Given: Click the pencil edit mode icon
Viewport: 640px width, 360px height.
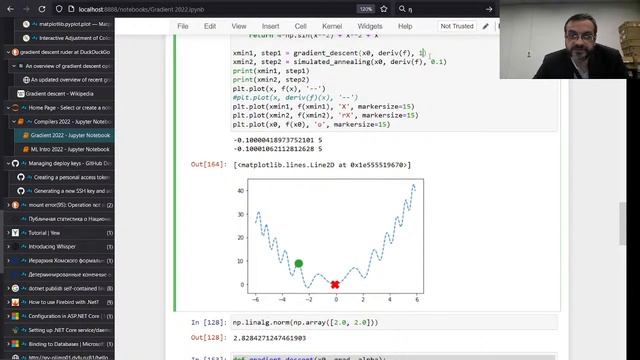Looking at the screenshot, I should click(x=485, y=27).
